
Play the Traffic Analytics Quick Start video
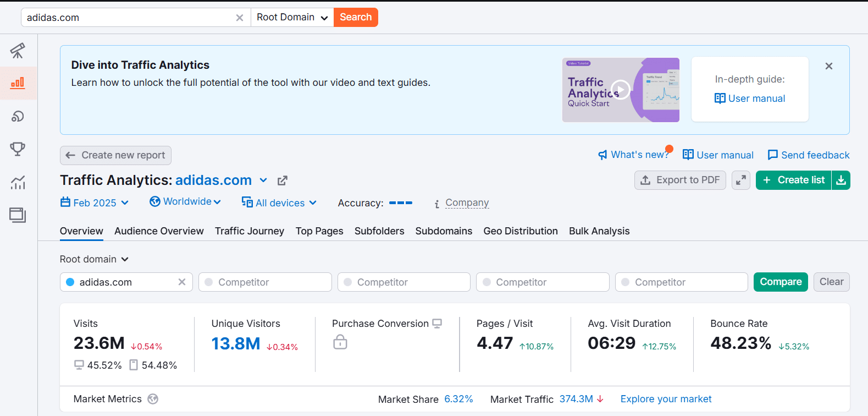click(x=621, y=90)
